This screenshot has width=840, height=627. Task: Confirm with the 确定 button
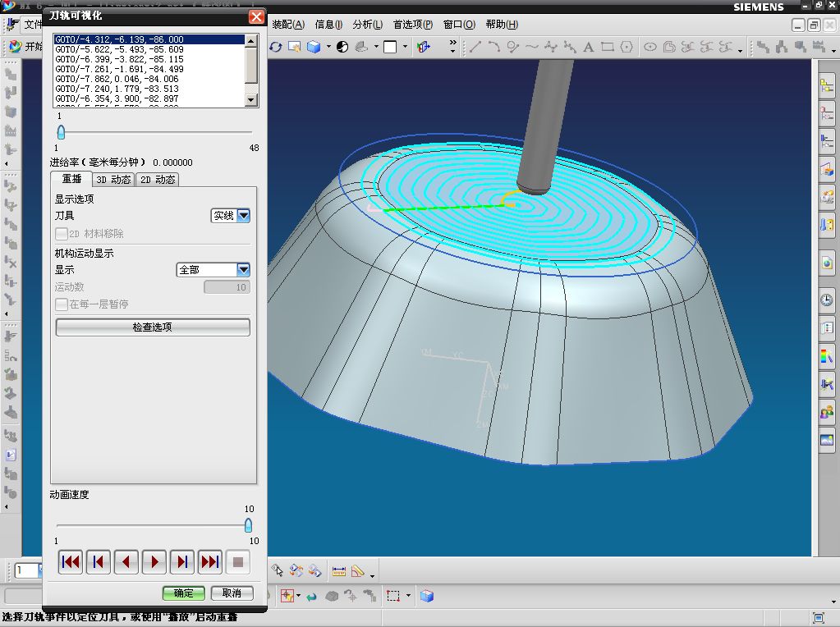point(184,593)
